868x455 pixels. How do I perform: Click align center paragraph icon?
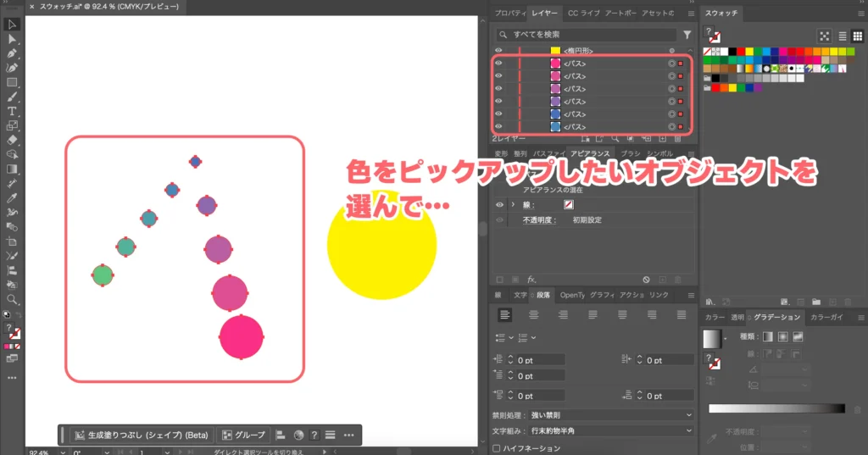pos(534,315)
